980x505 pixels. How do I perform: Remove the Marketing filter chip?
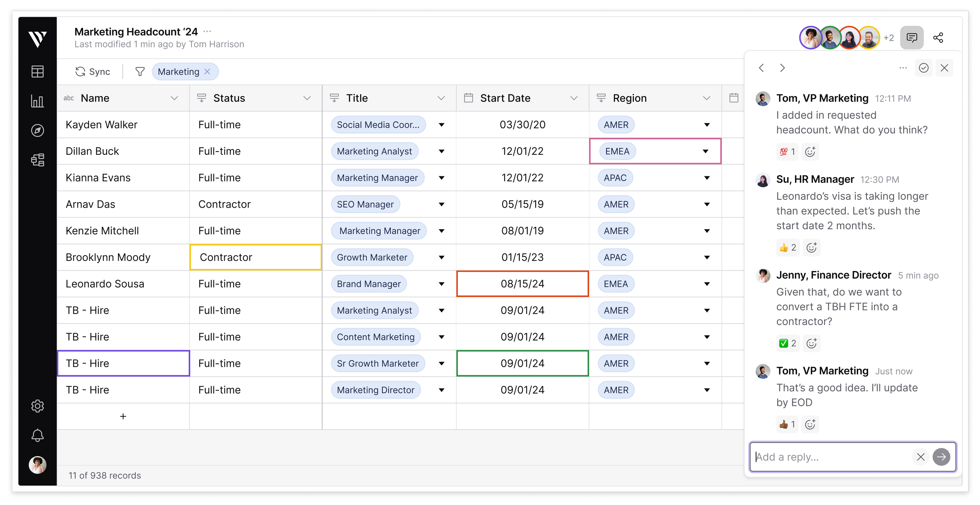click(x=207, y=72)
